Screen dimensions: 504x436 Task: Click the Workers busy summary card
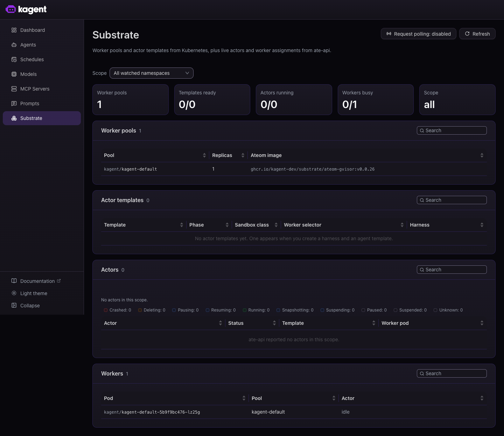[376, 100]
